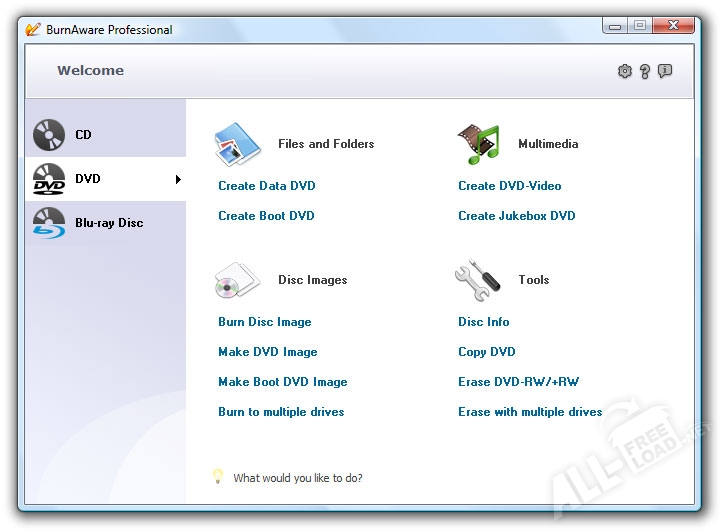This screenshot has height=532, width=723.
Task: Select Make Boot DVD Image
Action: tap(282, 382)
